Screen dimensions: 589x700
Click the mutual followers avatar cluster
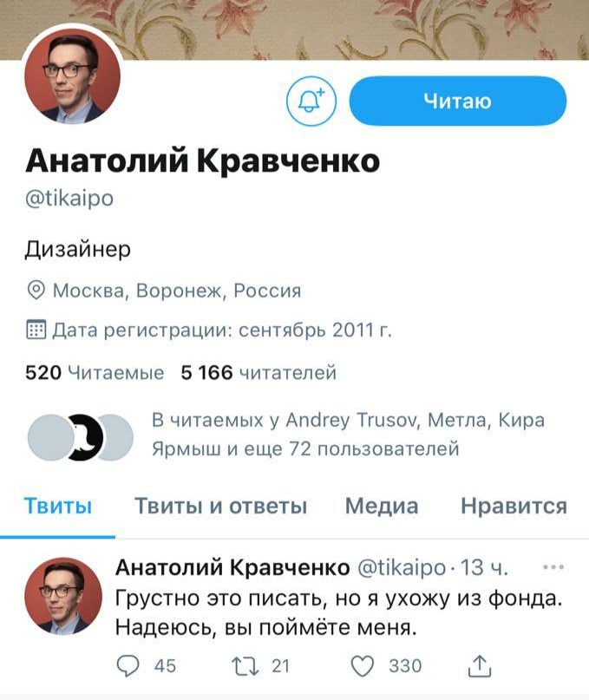(x=81, y=437)
